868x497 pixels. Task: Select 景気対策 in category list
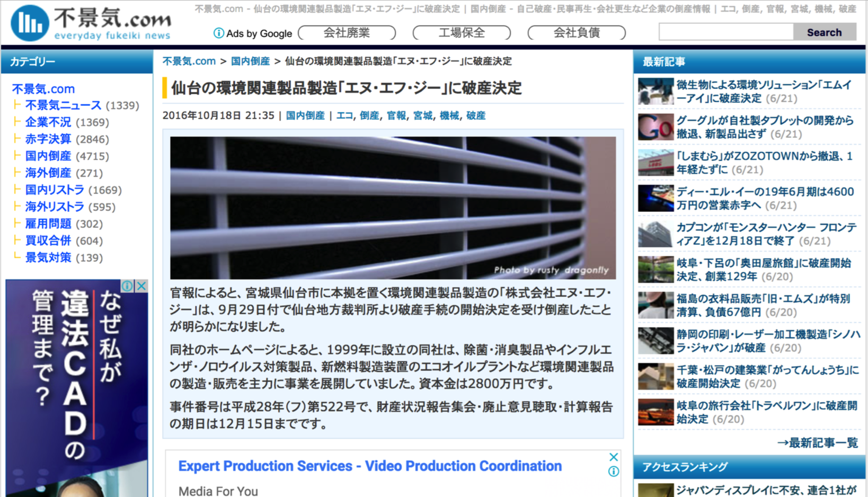coord(48,258)
